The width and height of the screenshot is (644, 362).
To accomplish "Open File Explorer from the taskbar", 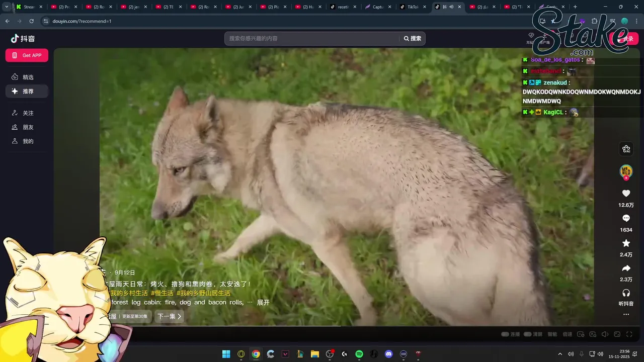I will pos(315,354).
